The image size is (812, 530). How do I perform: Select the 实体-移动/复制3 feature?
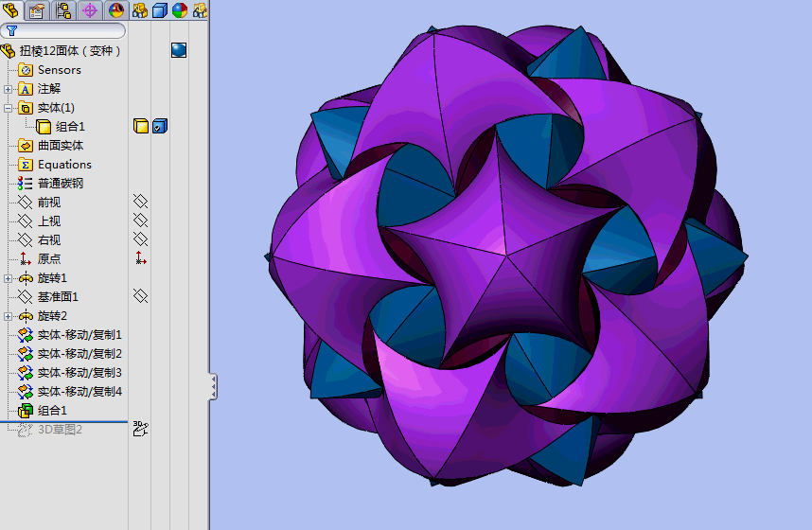pyautogui.click(x=79, y=373)
